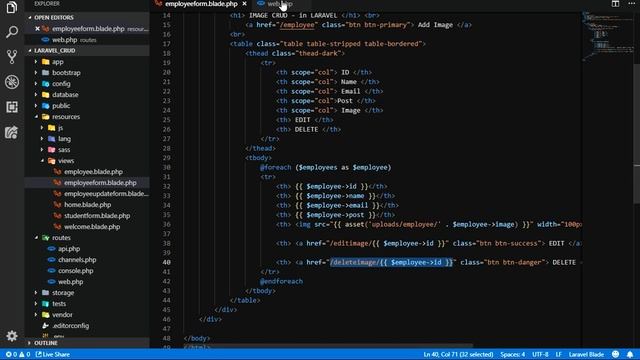Image resolution: width=640 pixels, height=360 pixels.
Task: Close the employeeform.blade.php tab
Action: 244,4
